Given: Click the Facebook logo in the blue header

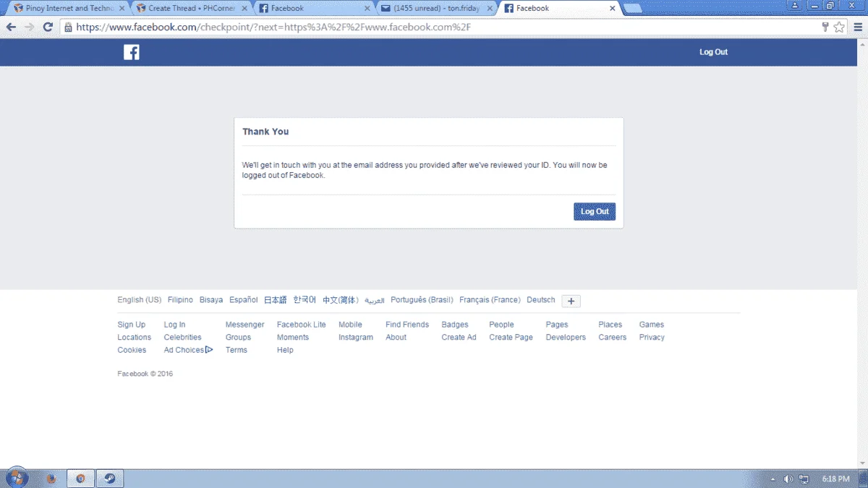Looking at the screenshot, I should [132, 52].
